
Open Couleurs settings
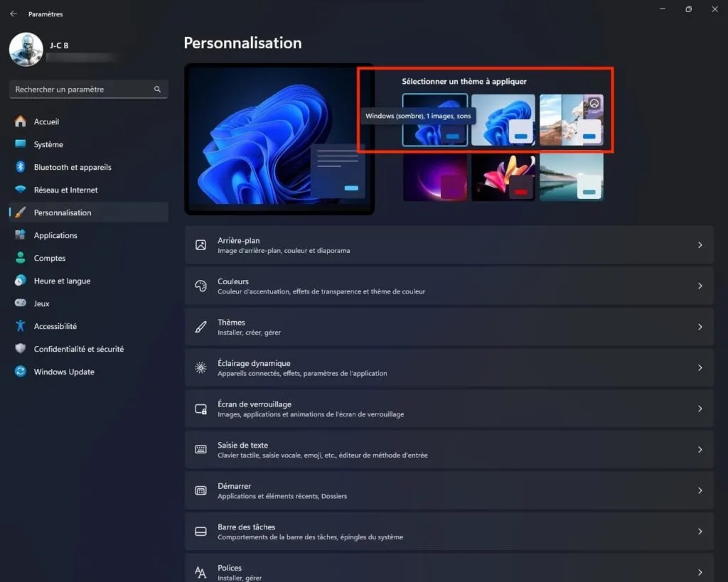449,286
